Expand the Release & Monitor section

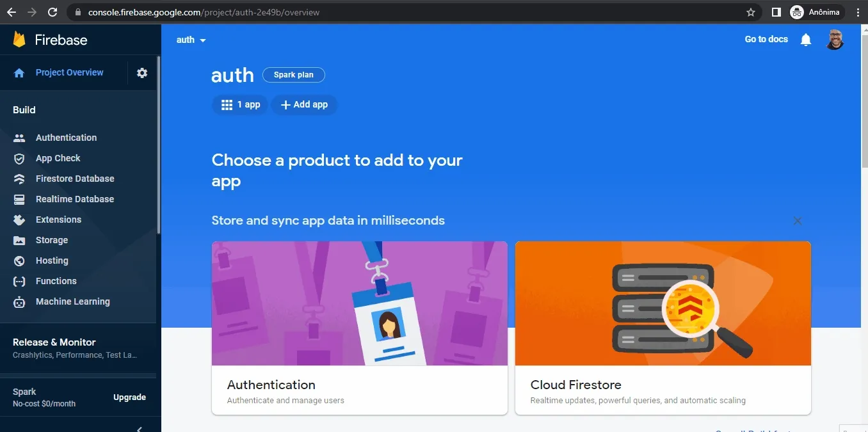pyautogui.click(x=78, y=348)
